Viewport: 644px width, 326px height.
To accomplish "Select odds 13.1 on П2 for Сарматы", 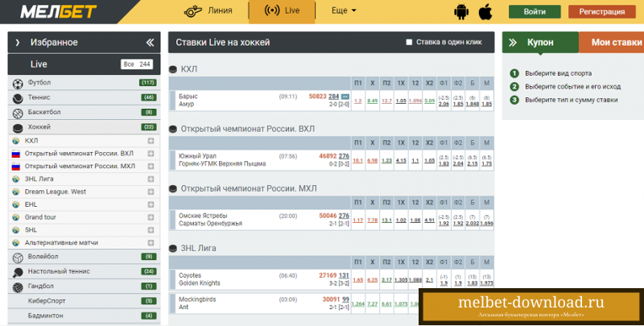I will [x=386, y=221].
